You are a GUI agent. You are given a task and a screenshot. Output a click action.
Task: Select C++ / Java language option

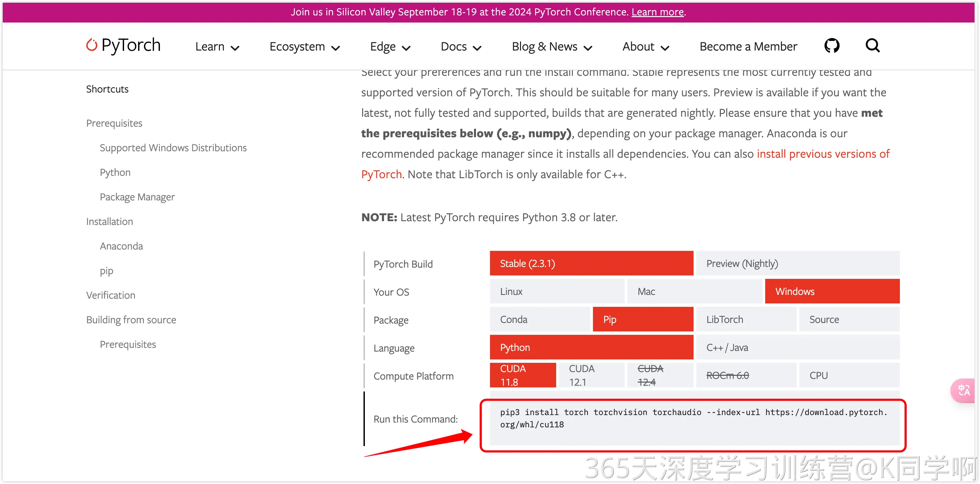pyautogui.click(x=797, y=347)
